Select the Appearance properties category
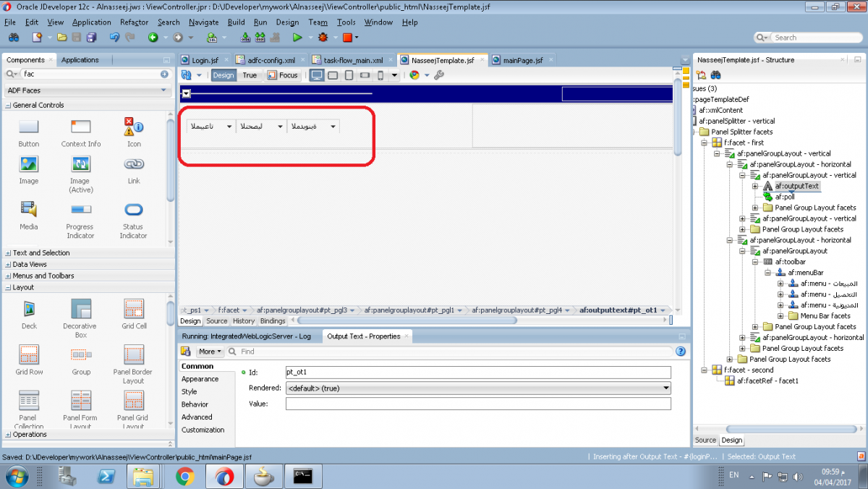The height and width of the screenshot is (489, 868). 200,379
